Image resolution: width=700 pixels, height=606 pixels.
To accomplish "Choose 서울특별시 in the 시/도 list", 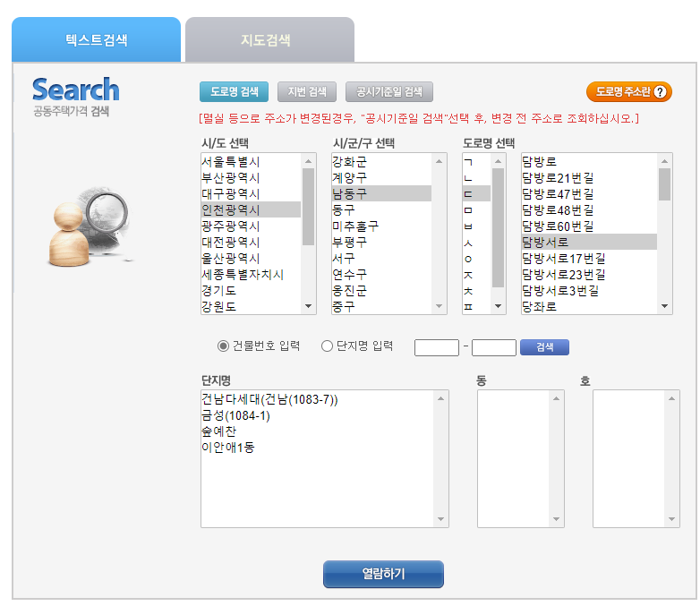I will [251, 162].
